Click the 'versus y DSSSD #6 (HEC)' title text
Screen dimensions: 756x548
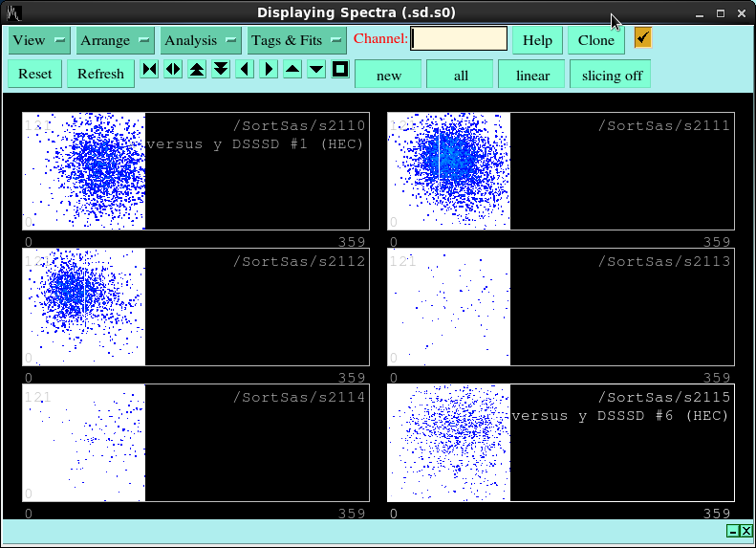[619, 416]
